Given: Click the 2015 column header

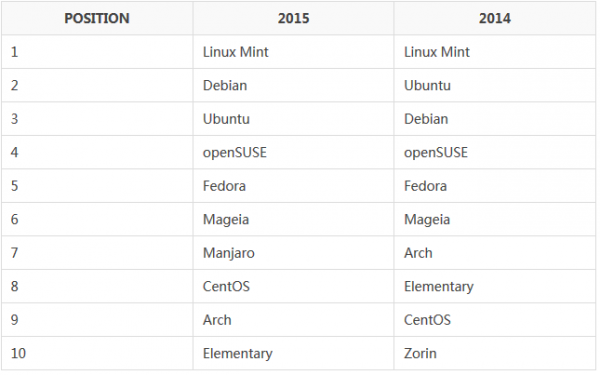Looking at the screenshot, I should pyautogui.click(x=293, y=18).
